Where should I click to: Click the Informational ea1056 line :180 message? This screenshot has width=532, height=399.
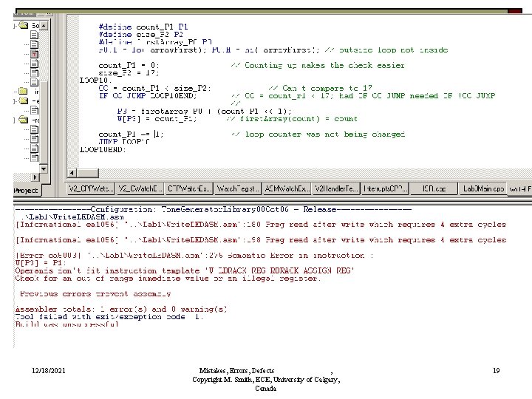[261, 225]
